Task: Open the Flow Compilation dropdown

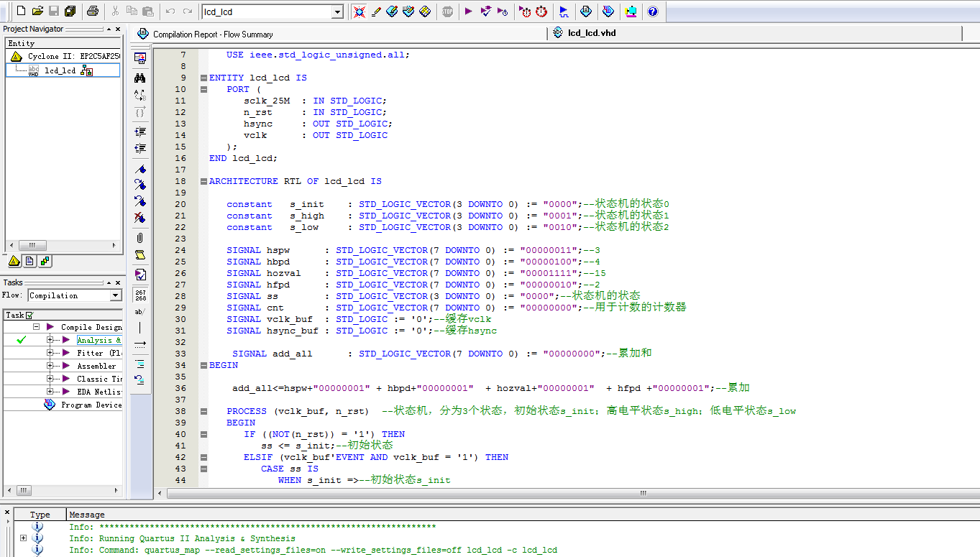Action: [116, 295]
